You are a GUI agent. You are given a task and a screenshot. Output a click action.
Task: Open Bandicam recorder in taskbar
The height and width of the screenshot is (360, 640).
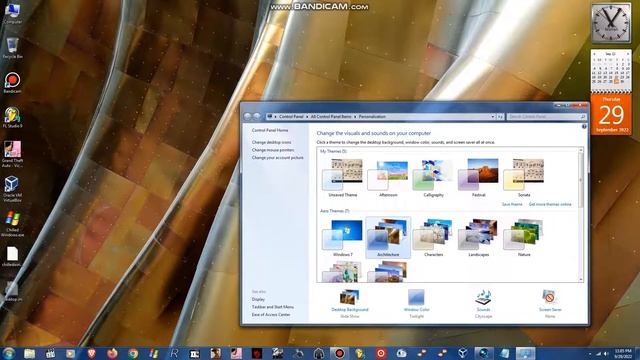click(x=339, y=353)
